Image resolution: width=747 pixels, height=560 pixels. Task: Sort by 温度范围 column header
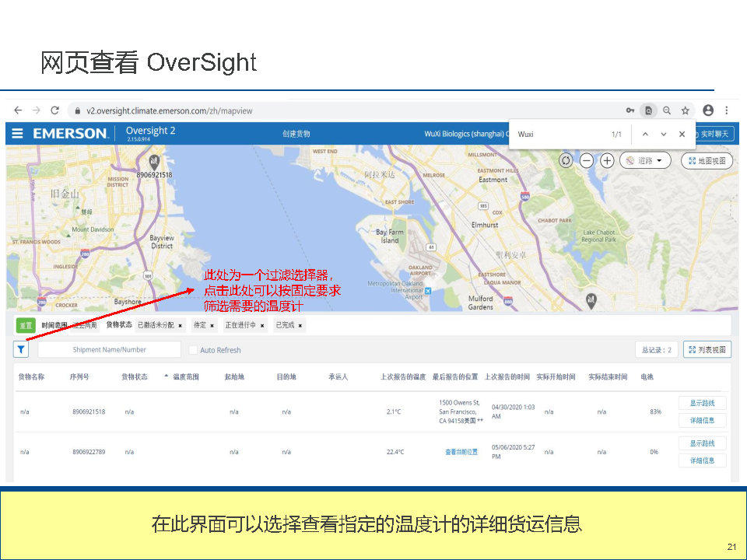pyautogui.click(x=185, y=376)
